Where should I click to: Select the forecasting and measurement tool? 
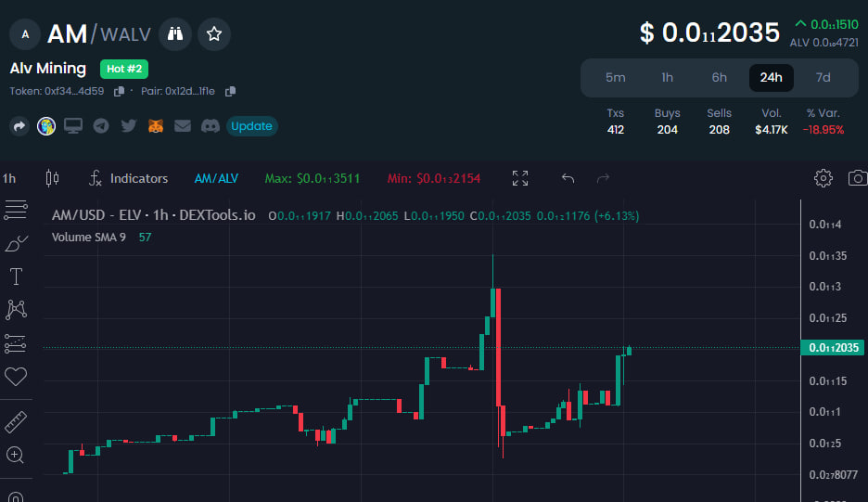coord(16,343)
